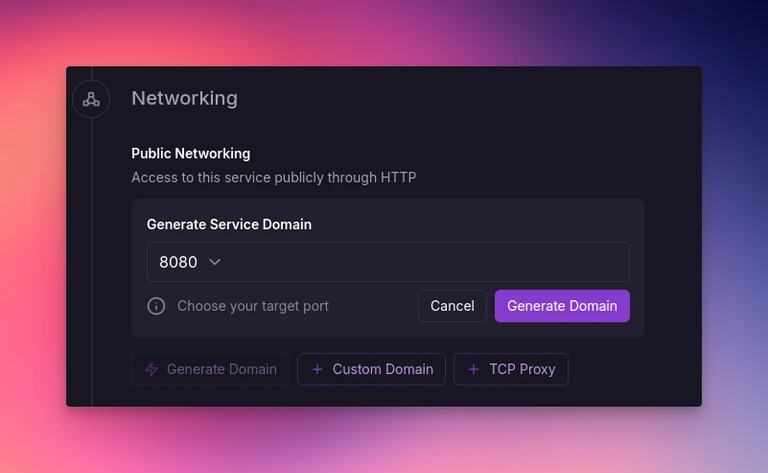Click 'Choose your target port' hint text
This screenshot has height=473, width=768.
[x=253, y=306]
